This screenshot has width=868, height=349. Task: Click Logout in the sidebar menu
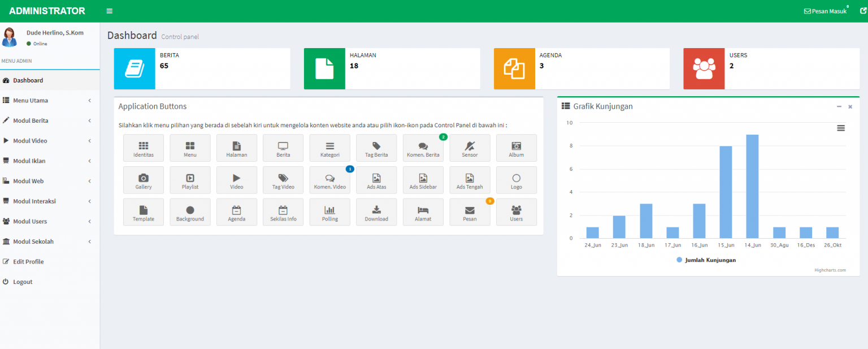coord(23,282)
